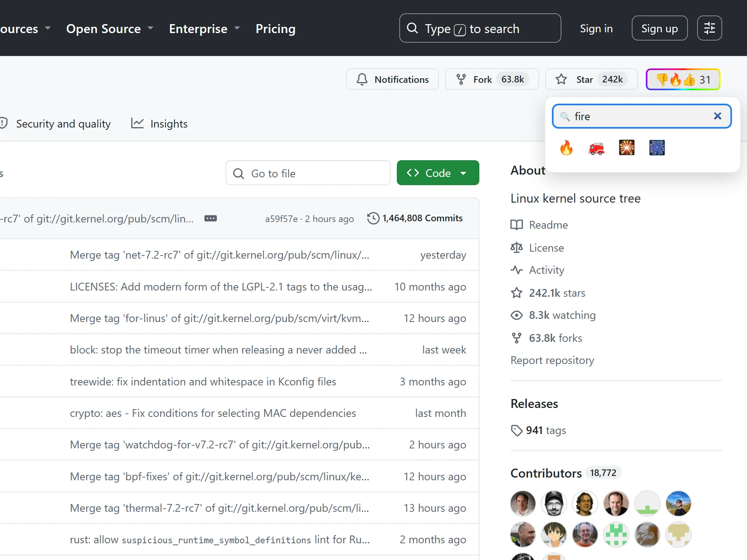This screenshot has height=560, width=747.
Task: Click Report repository
Action: click(552, 360)
